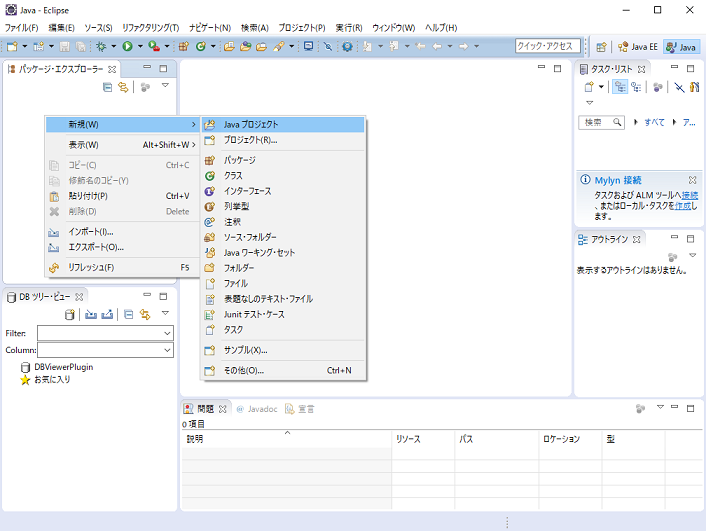
Task: Switch to the Javadoc tab
Action: tap(257, 409)
